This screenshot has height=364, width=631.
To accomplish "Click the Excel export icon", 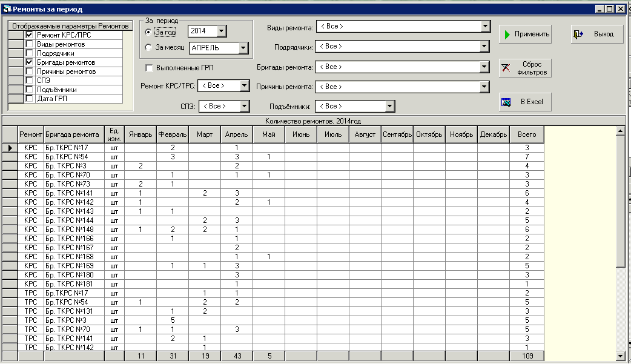I will [506, 102].
